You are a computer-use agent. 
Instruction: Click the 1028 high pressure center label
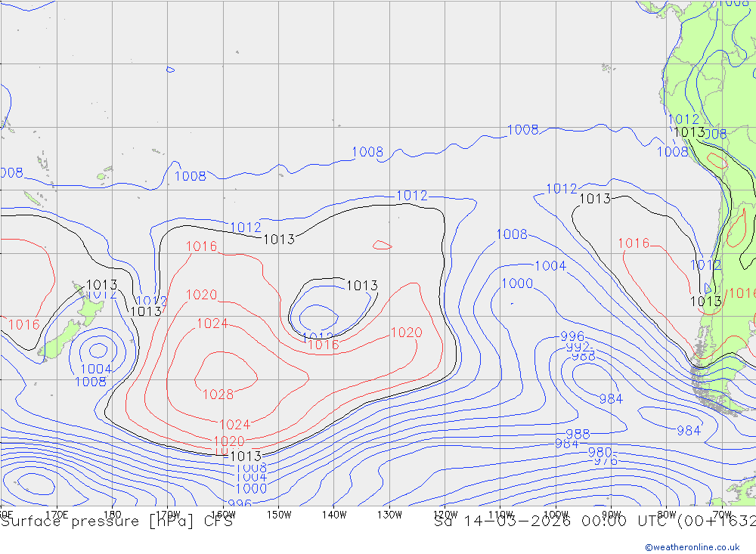pyautogui.click(x=218, y=395)
